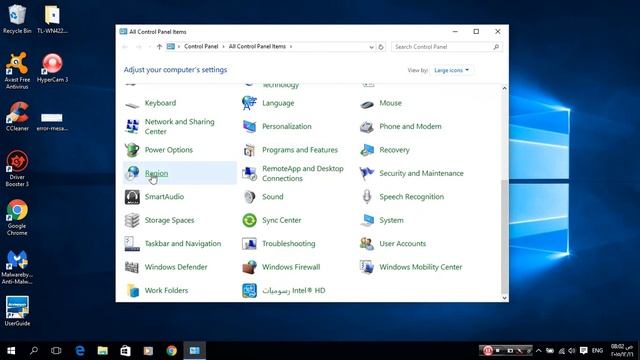Viewport: 640px width, 360px height.
Task: Open the Power Options icon
Action: click(x=132, y=150)
